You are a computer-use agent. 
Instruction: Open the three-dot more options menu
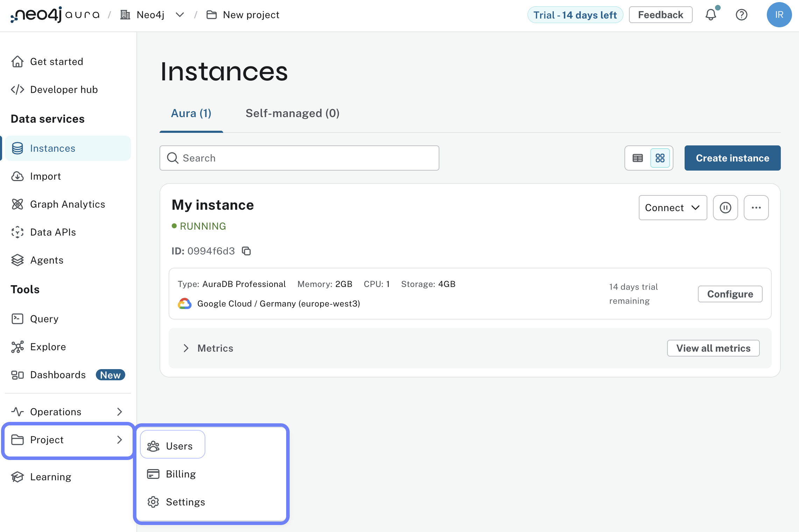tap(756, 208)
